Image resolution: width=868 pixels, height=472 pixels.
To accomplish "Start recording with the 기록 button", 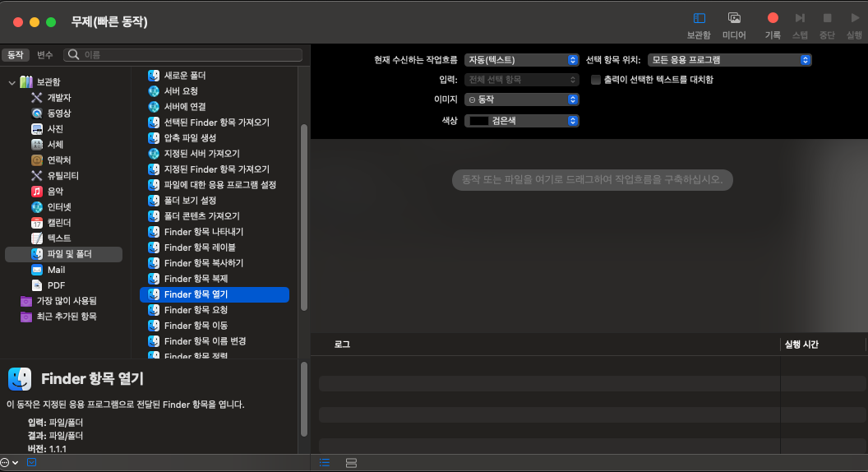I will [x=772, y=25].
